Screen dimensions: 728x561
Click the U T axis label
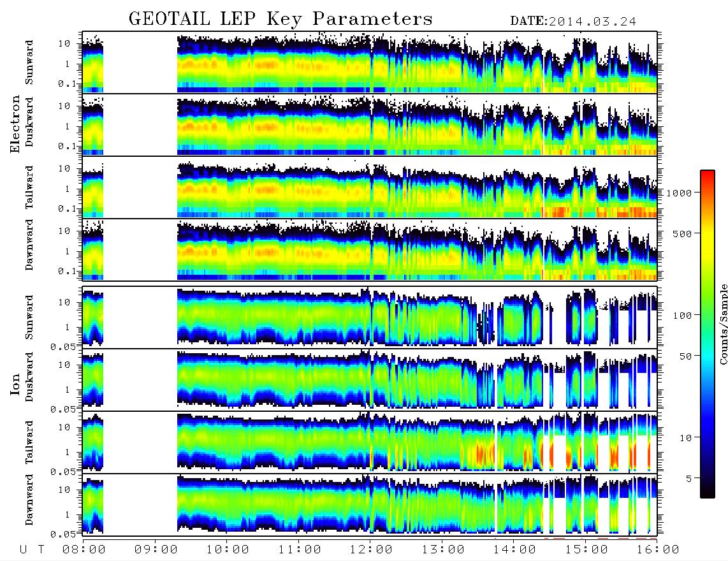coord(32,550)
